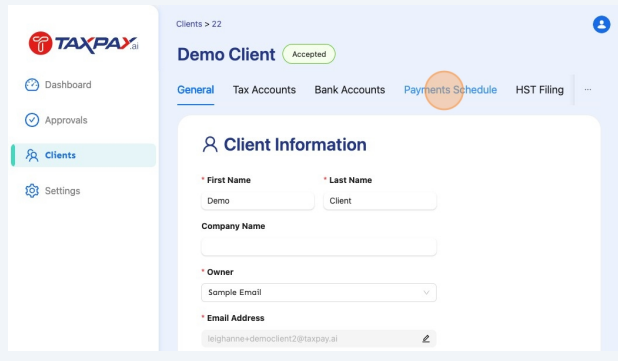Open Approvals in the sidebar
The image size is (618, 361).
click(x=66, y=120)
